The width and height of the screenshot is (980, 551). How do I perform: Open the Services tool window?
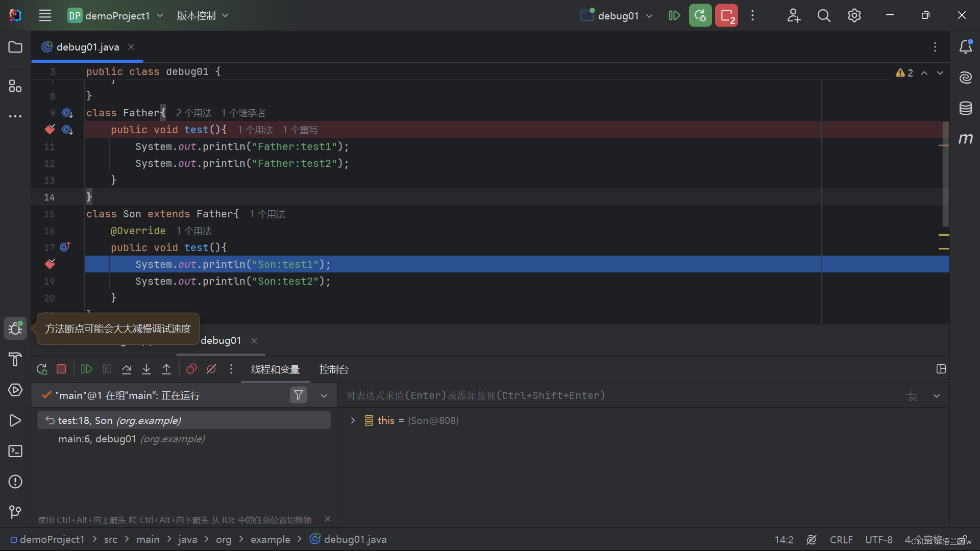coord(15,390)
